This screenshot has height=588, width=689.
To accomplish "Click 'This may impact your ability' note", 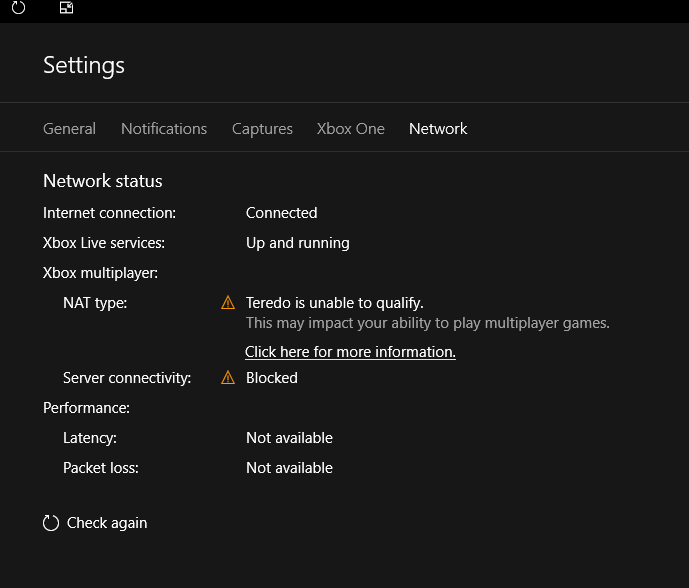I will tap(428, 323).
